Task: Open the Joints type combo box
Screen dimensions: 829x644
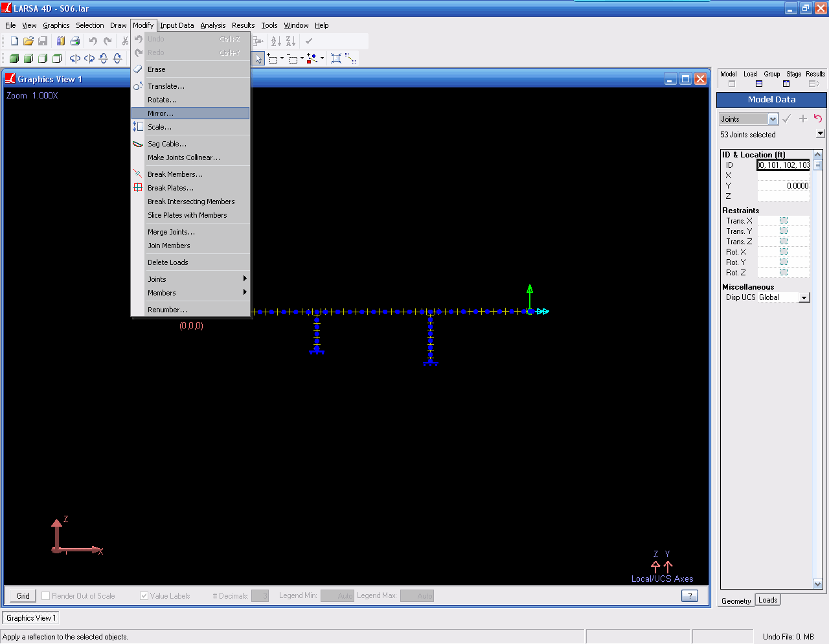Action: click(748, 119)
